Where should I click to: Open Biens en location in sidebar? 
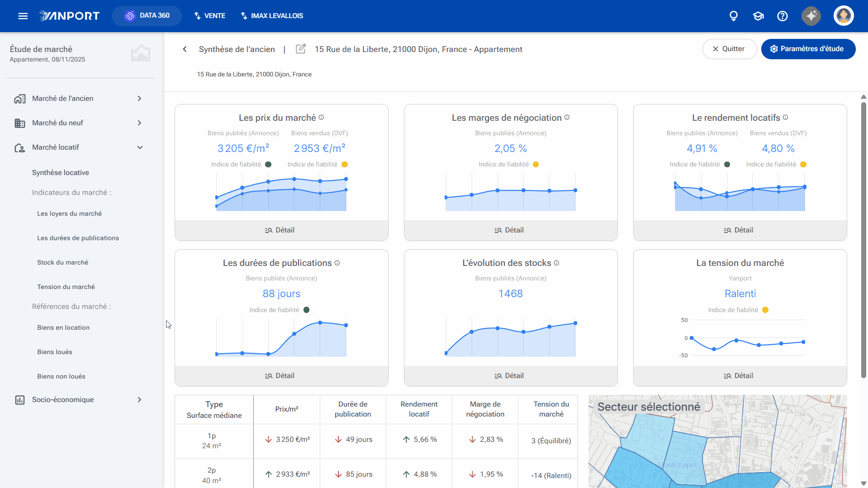point(63,327)
